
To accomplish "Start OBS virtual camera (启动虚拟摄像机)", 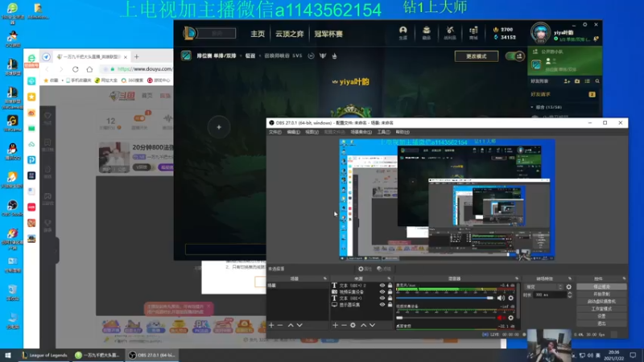I will 601,301.
